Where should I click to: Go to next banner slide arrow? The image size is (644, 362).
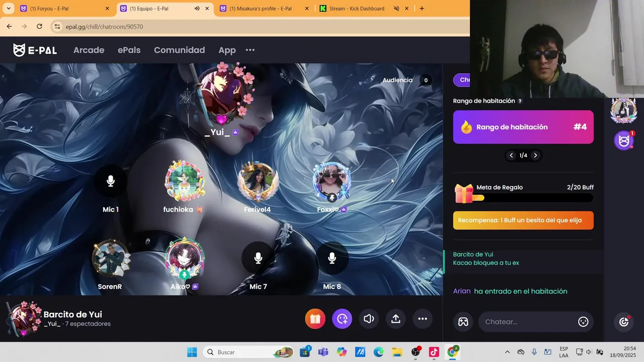point(535,155)
